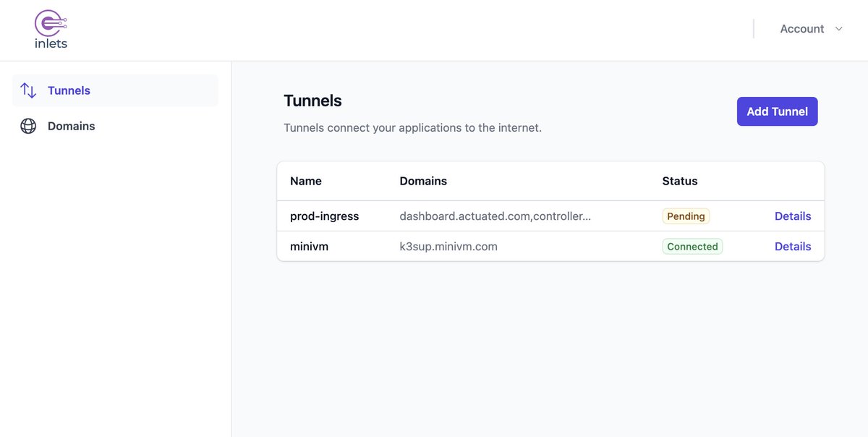Click the Tunnels page heading
Screen dimensions: 868x437
(x=312, y=101)
